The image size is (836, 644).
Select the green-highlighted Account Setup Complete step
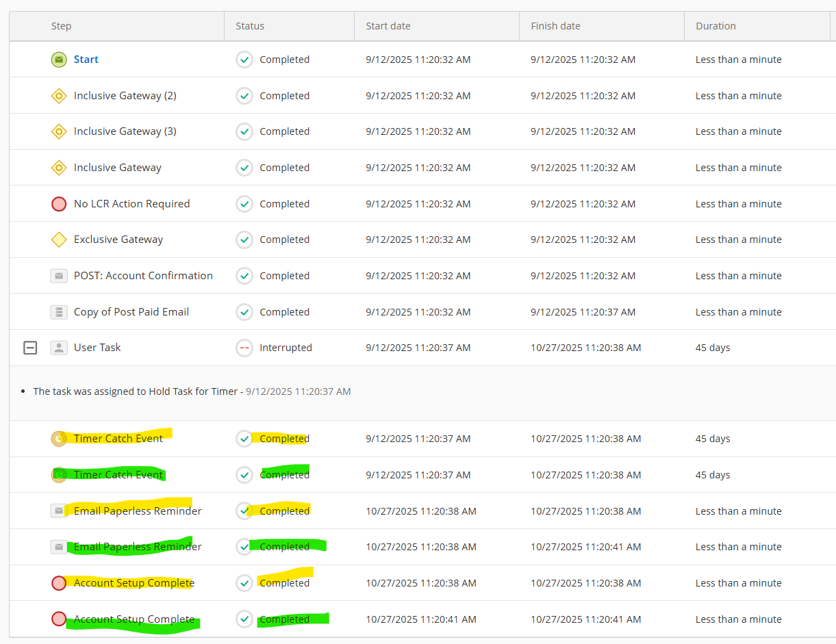(134, 619)
